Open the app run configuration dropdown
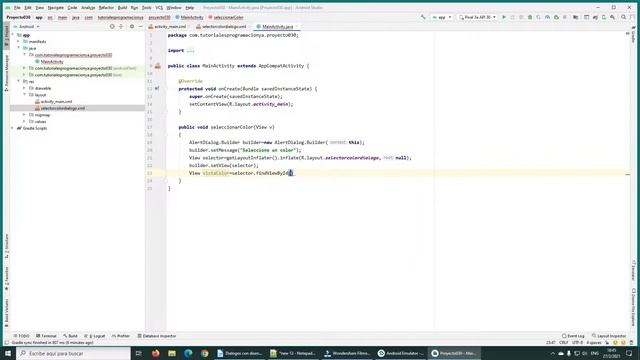The image size is (640, 360). pyautogui.click(x=442, y=17)
